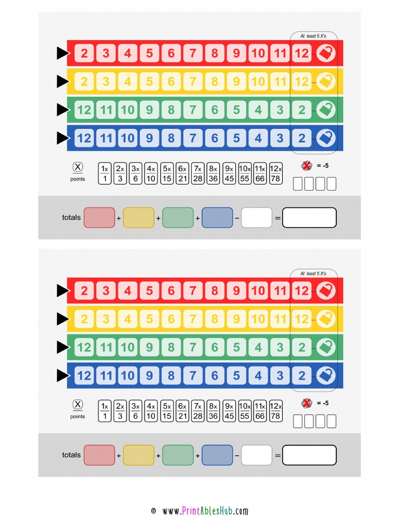Image resolution: width=399 pixels, height=532 pixels.
Task: Click the www.PrintablesHub.com link
Action: [x=205, y=511]
